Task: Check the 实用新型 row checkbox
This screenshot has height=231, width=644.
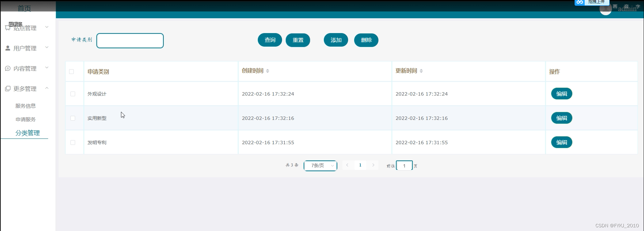Action: click(x=73, y=118)
